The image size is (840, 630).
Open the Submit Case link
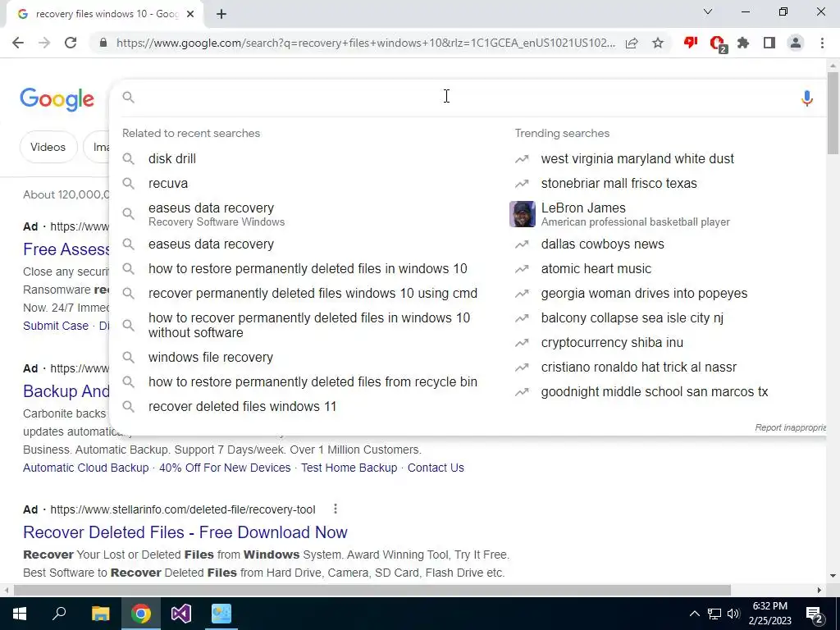click(x=56, y=326)
